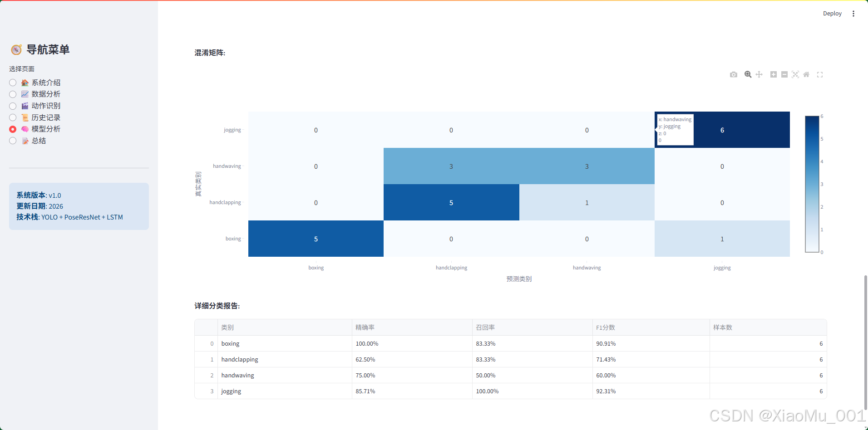Click handwaving row, handclapping column cell showing 3

(451, 166)
